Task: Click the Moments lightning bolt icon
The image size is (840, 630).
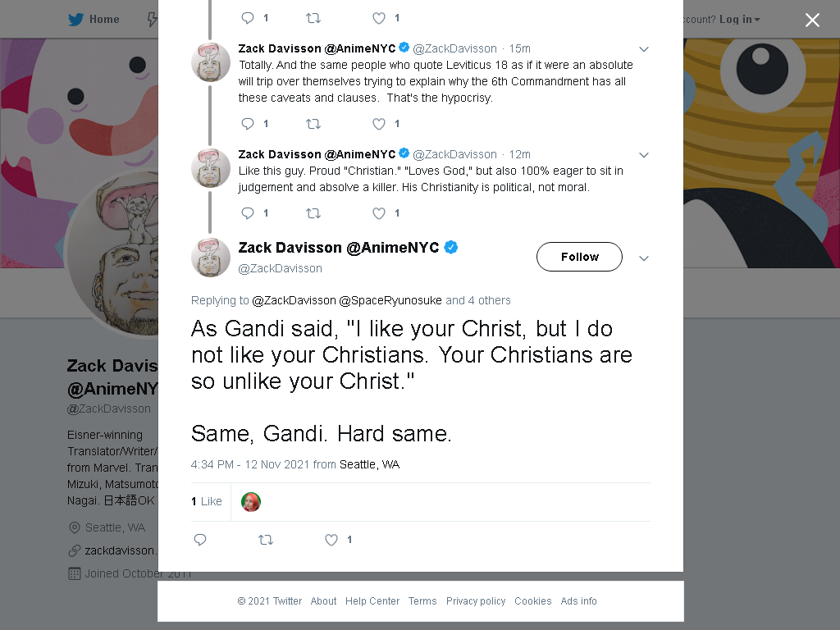Action: 153,20
